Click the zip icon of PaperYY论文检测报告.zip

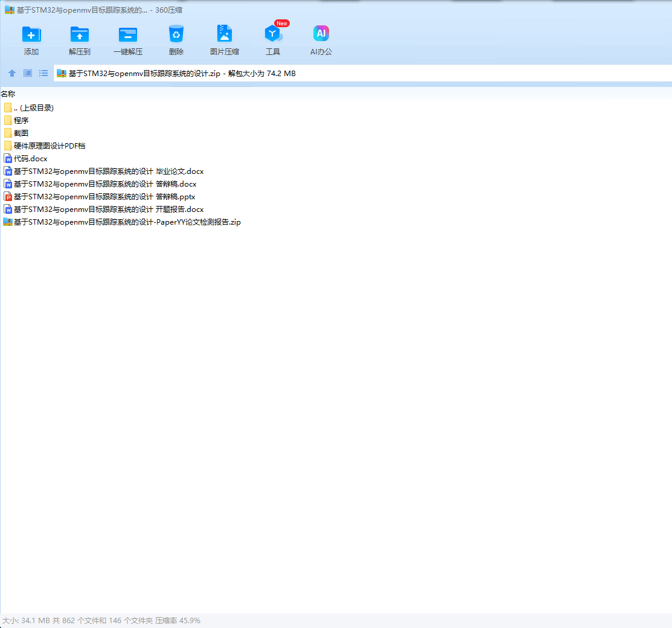click(8, 222)
